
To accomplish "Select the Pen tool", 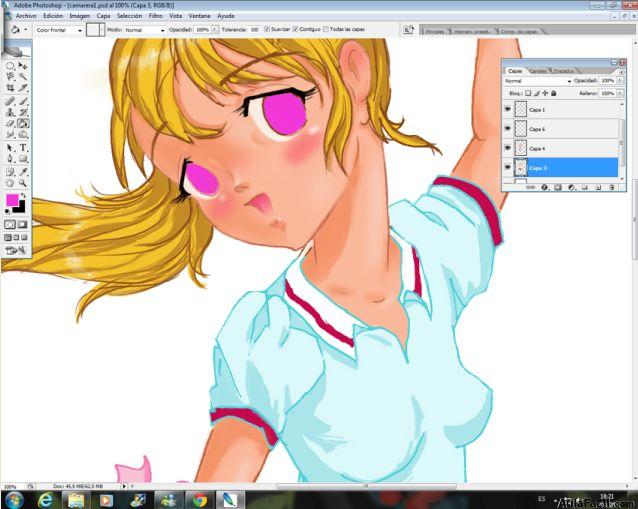I will click(10, 159).
